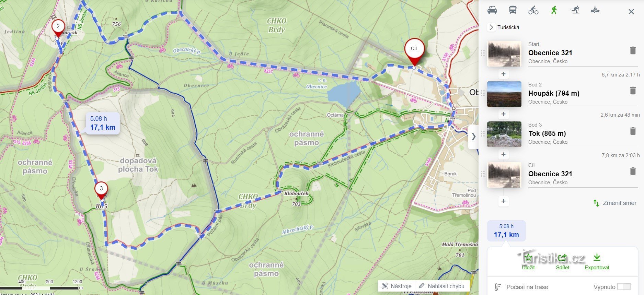This screenshot has height=295, width=644.
Task: Open Tok (865 m) photo thumbnail
Action: [504, 134]
